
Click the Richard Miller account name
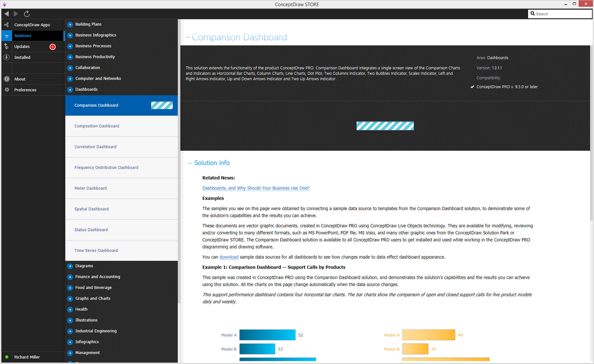27,357
